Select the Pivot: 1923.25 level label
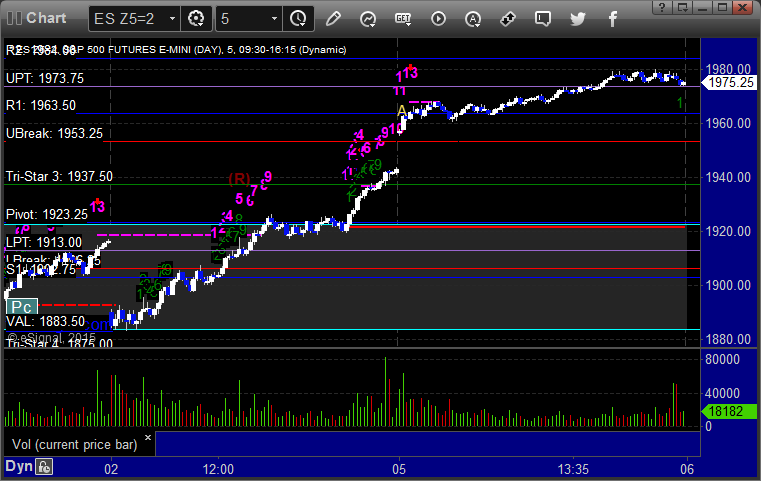This screenshot has width=761, height=481. (x=47, y=215)
